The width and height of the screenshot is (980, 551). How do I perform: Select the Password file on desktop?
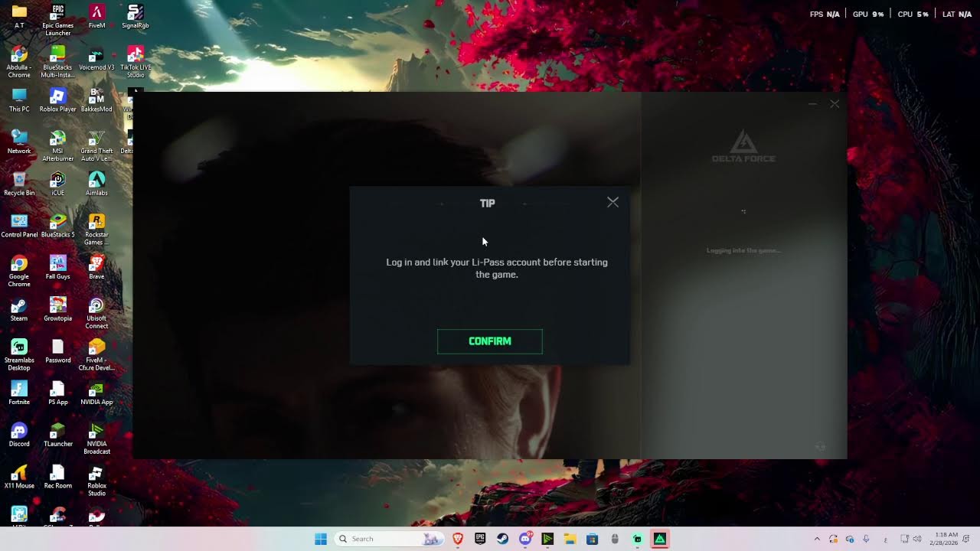pyautogui.click(x=57, y=351)
